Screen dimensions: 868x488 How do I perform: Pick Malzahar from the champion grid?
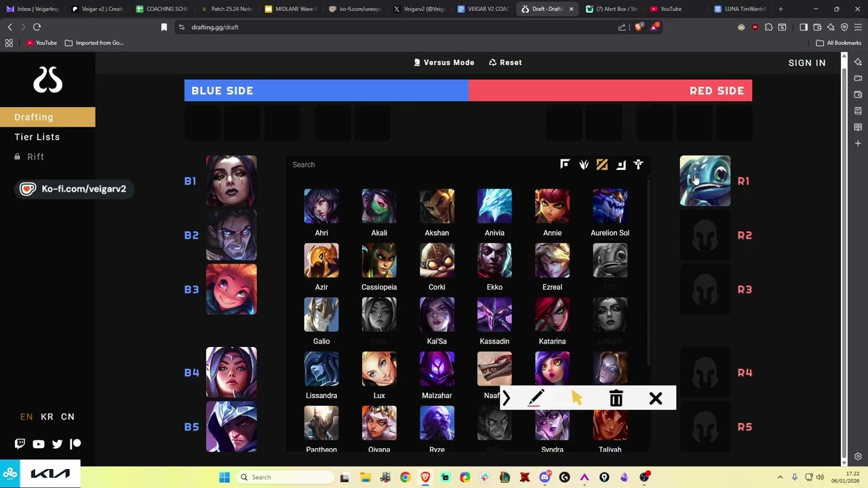437,369
